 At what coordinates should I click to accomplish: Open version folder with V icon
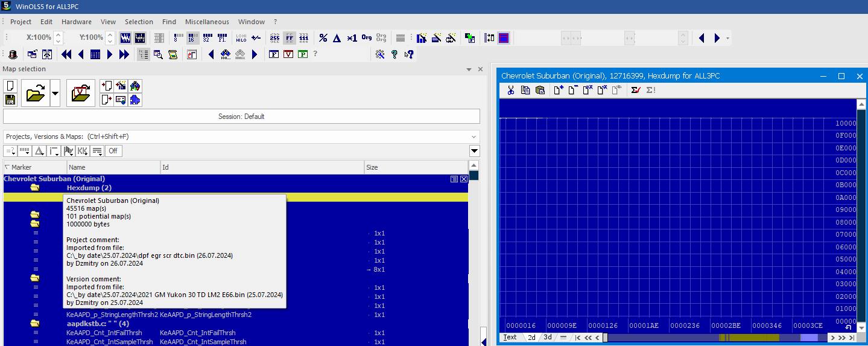pyautogui.click(x=81, y=93)
